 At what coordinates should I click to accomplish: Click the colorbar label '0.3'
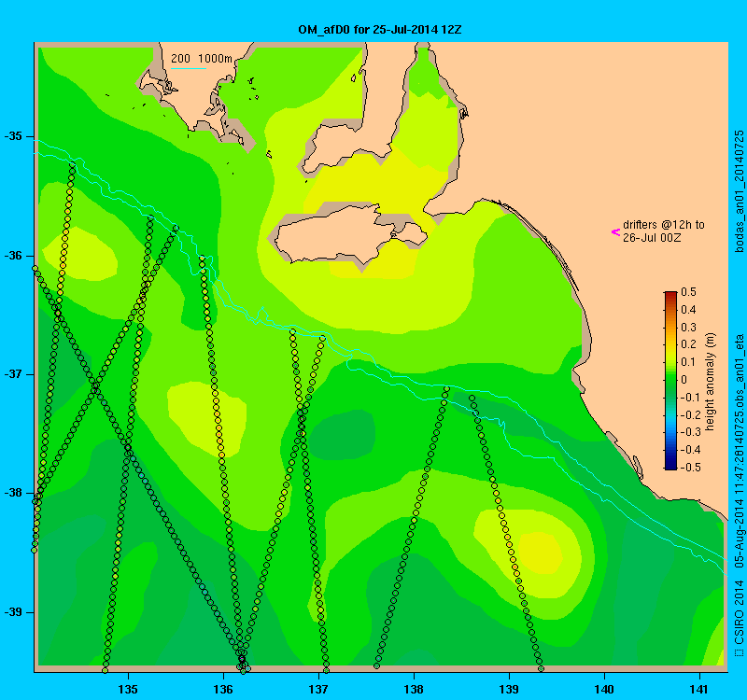pyautogui.click(x=688, y=328)
